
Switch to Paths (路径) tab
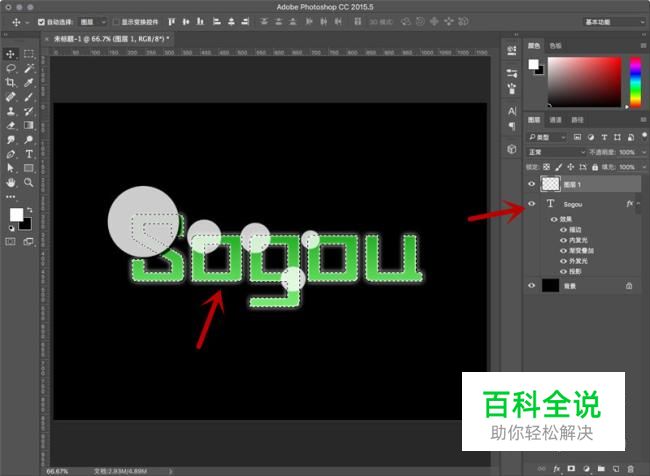coord(577,120)
